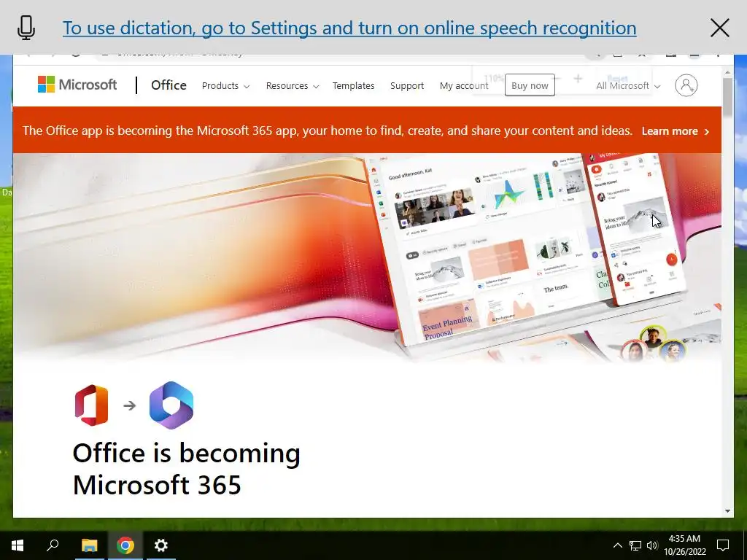The height and width of the screenshot is (560, 747).
Task: Click the hero image of Office app
Action: [367, 257]
